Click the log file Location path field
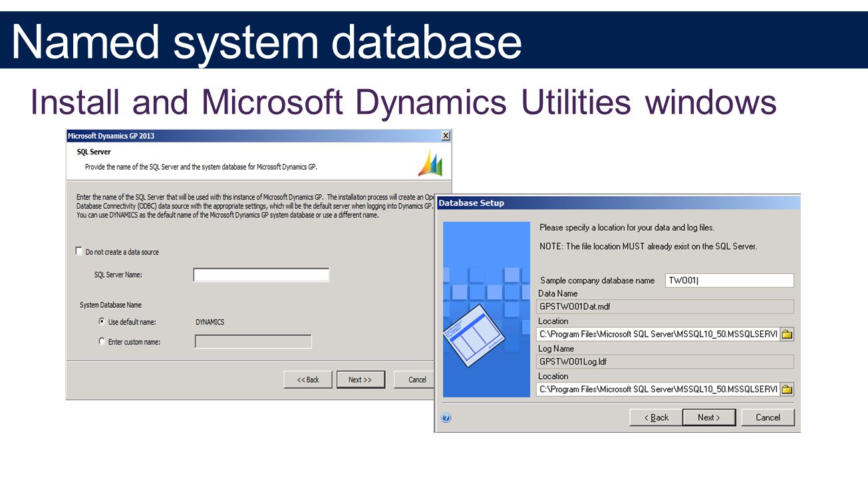868x488 pixels. pos(658,390)
